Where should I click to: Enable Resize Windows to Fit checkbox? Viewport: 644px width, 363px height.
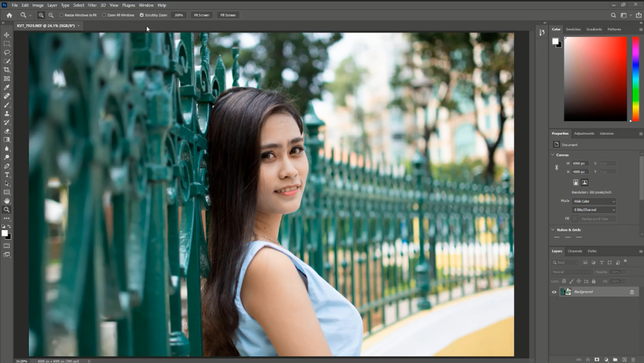tap(62, 15)
